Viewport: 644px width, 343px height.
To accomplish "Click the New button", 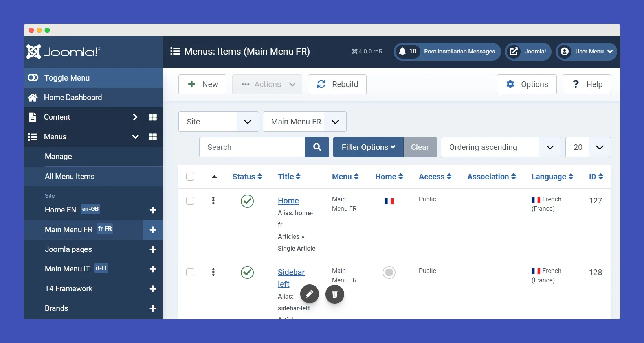I will click(x=202, y=84).
